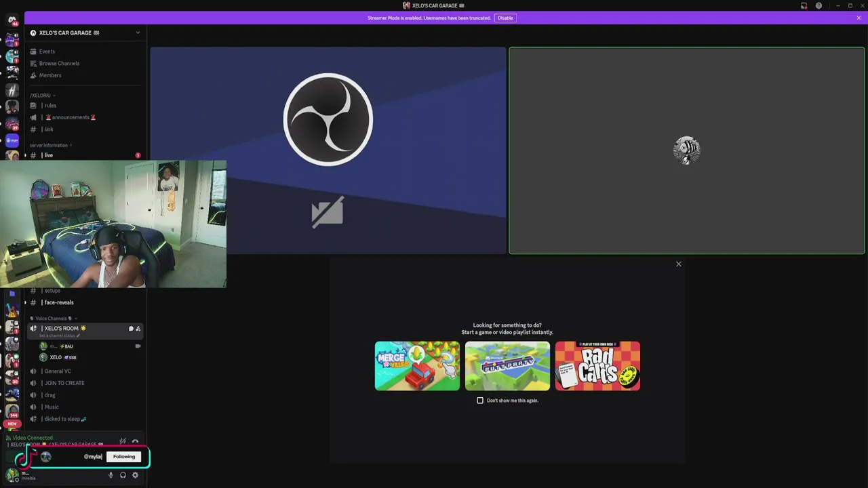Click the second participant avatar tile

pos(687,150)
